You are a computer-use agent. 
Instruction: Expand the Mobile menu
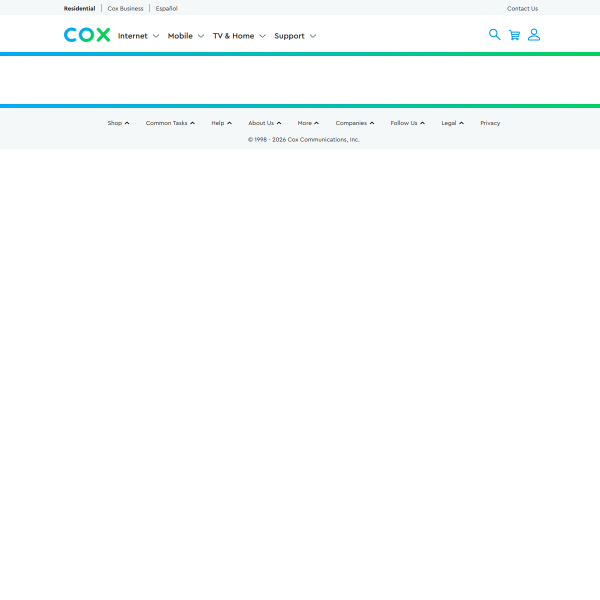point(186,36)
